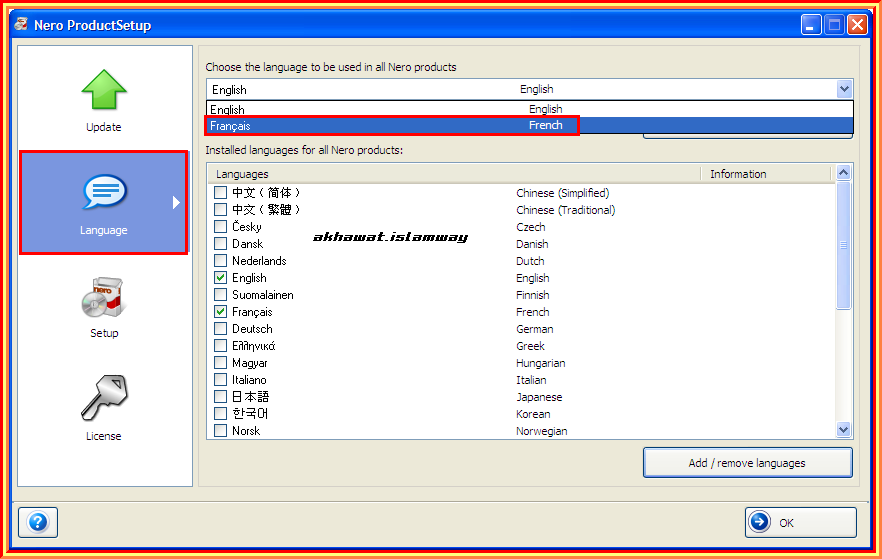The width and height of the screenshot is (882, 559).
Task: Click the language list scroll down arrow
Action: [843, 430]
